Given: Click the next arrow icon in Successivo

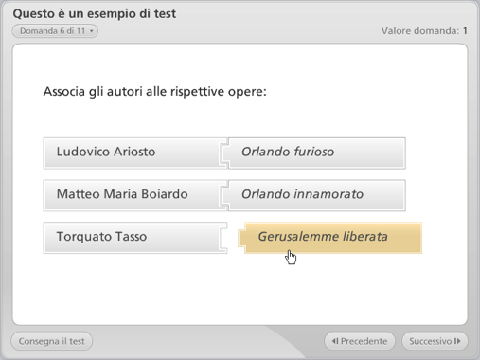Looking at the screenshot, I should 457,341.
